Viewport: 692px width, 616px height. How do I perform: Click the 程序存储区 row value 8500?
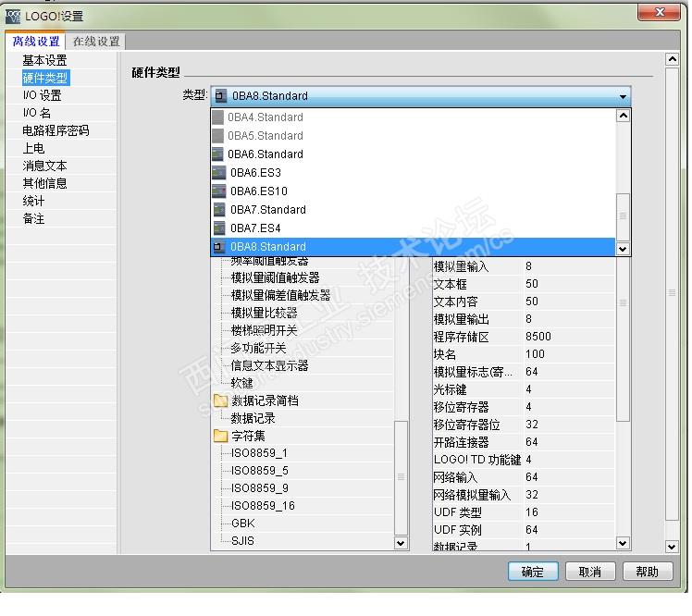[x=538, y=337]
